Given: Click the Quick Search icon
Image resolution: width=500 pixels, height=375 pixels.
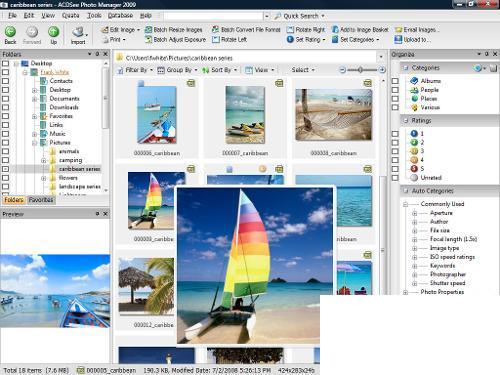Looking at the screenshot, I should (x=278, y=16).
